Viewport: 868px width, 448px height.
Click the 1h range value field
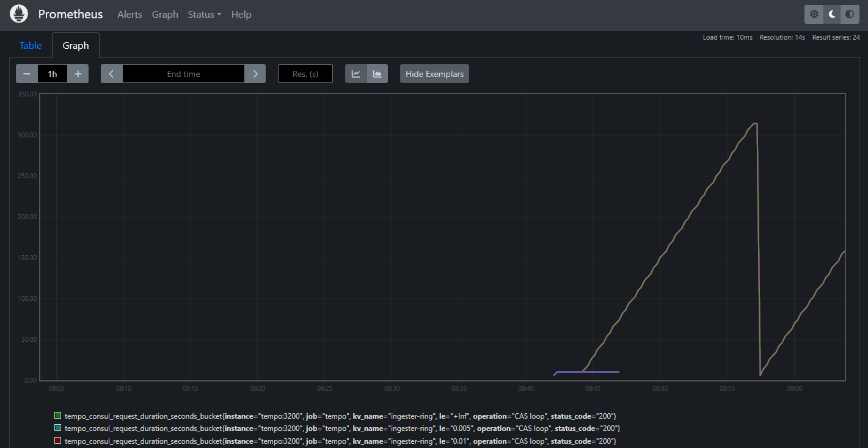tap(53, 74)
